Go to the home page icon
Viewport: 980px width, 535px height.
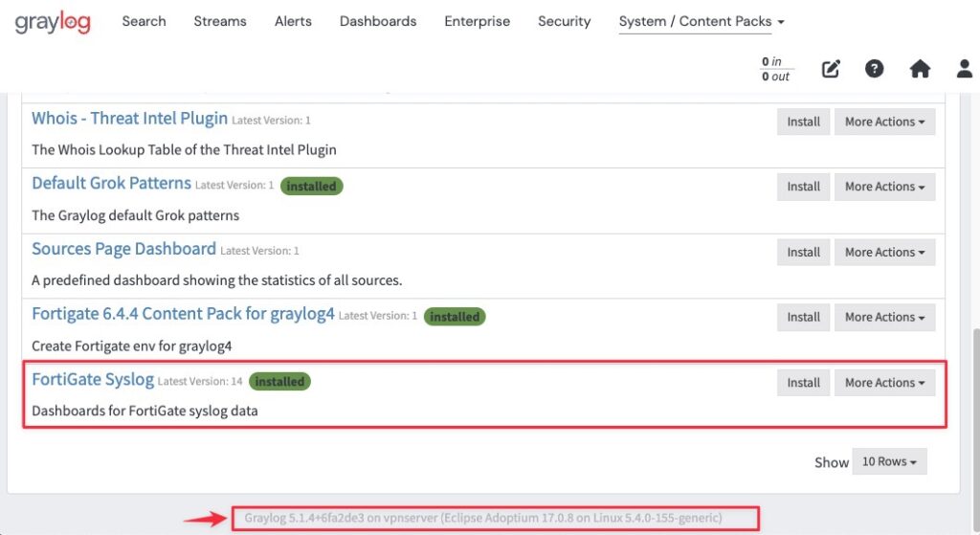click(x=920, y=68)
